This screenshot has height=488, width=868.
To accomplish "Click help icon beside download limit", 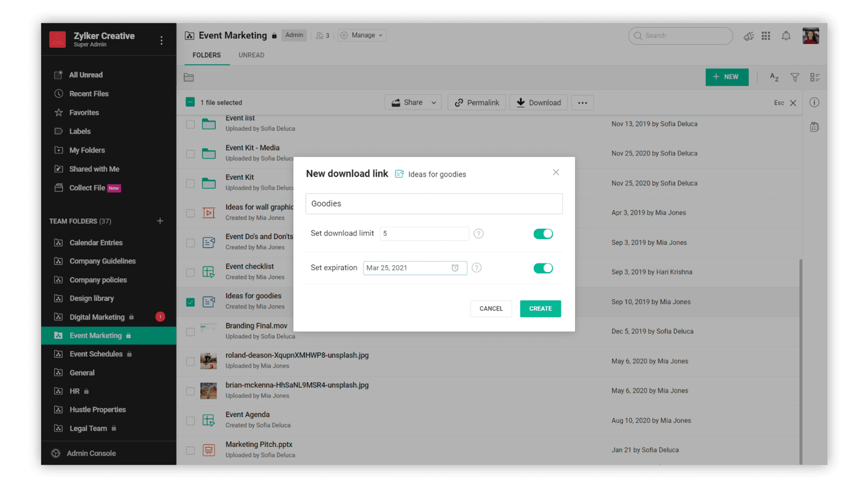I will pos(478,234).
